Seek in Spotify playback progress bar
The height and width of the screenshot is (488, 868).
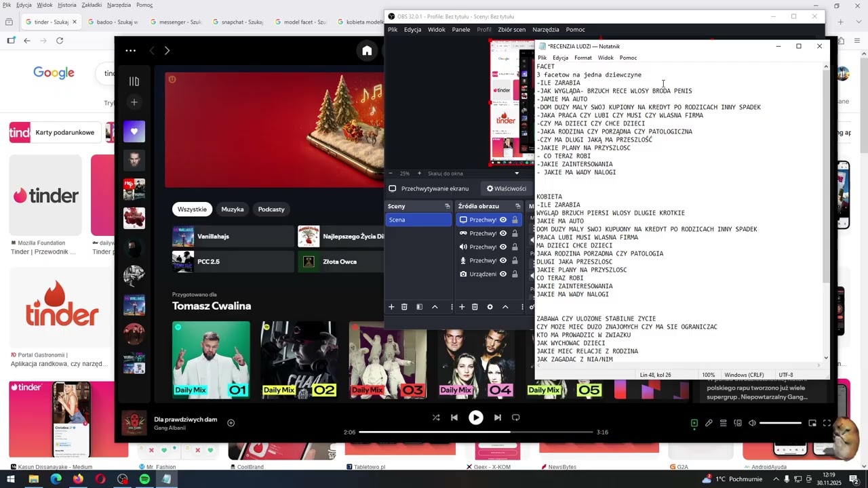point(476,432)
